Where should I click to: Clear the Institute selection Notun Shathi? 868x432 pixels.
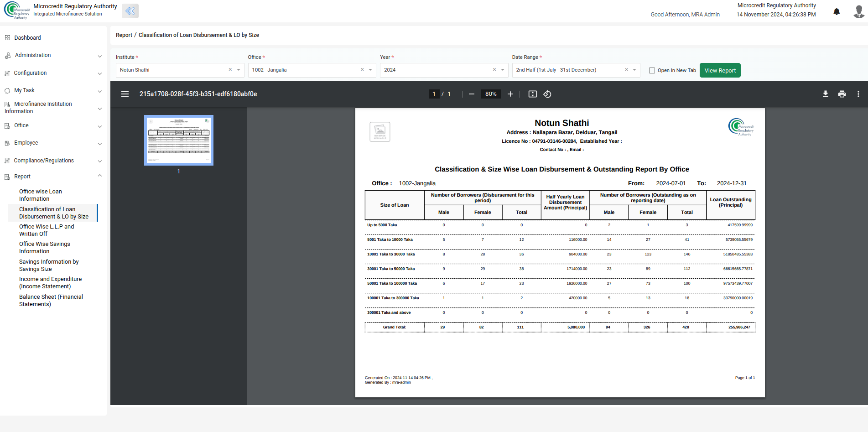point(230,70)
